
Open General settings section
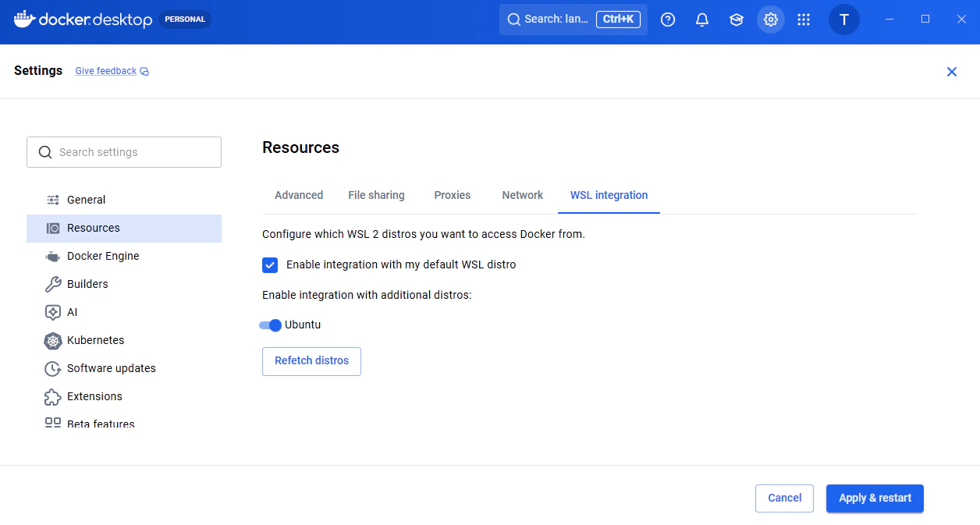(x=124, y=200)
